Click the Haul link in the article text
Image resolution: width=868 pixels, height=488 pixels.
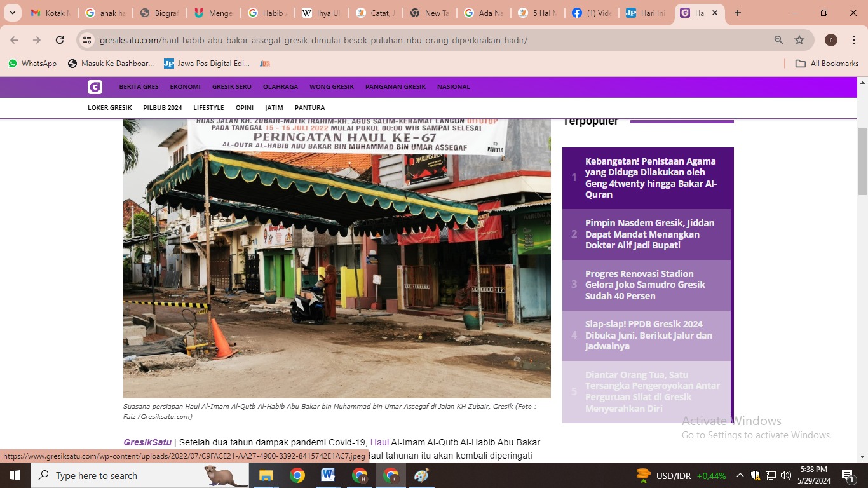(x=379, y=442)
